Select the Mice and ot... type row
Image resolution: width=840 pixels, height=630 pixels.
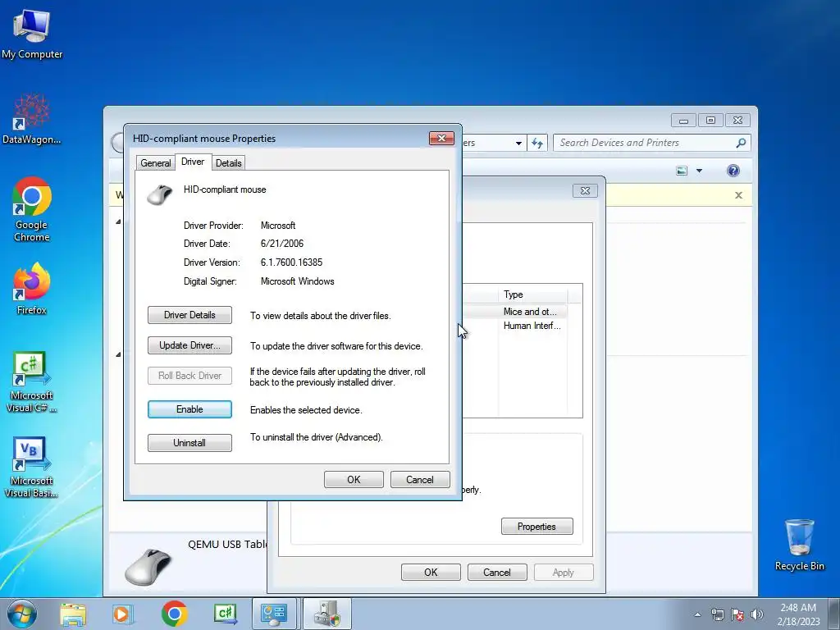tap(515, 311)
